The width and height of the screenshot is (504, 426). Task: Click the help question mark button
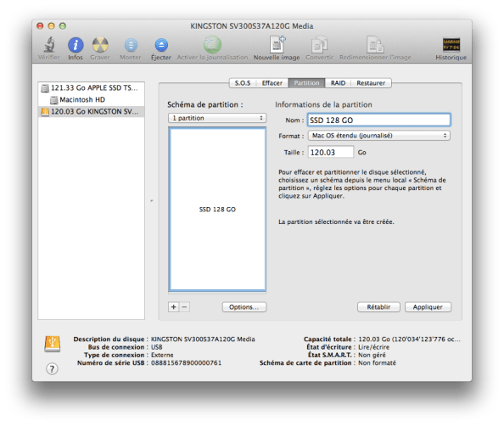click(52, 369)
